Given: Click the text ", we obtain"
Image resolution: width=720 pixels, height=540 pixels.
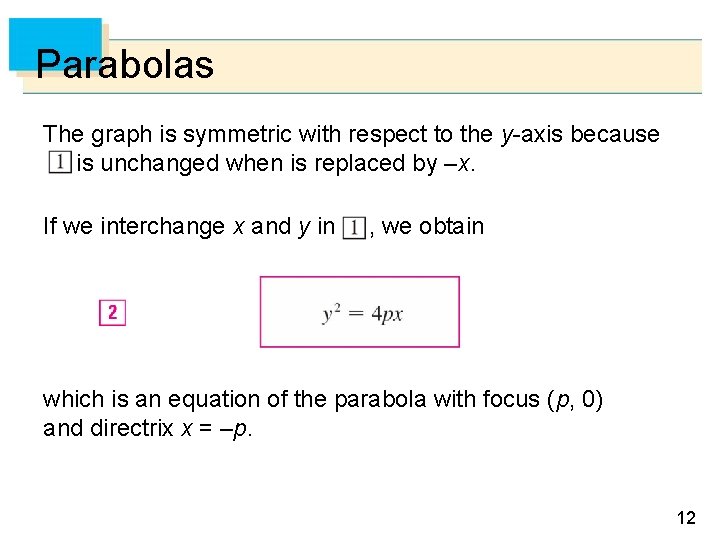Looking at the screenshot, I should 428,227.
